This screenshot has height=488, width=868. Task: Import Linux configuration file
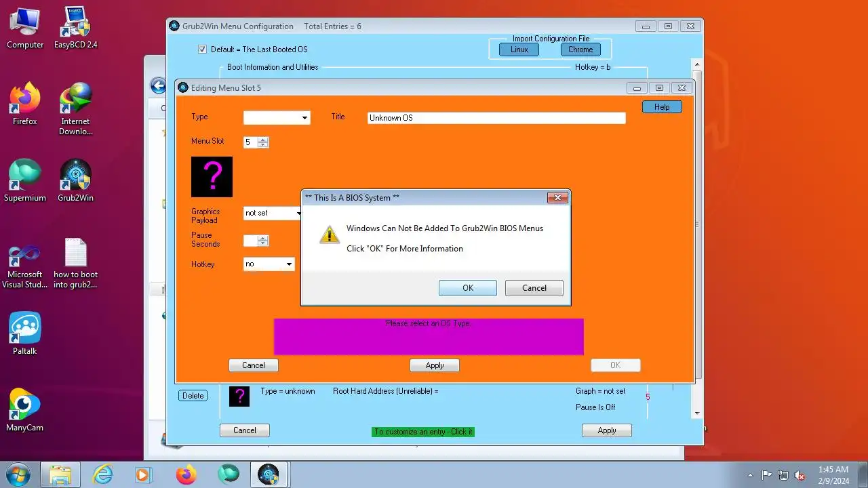(519, 49)
